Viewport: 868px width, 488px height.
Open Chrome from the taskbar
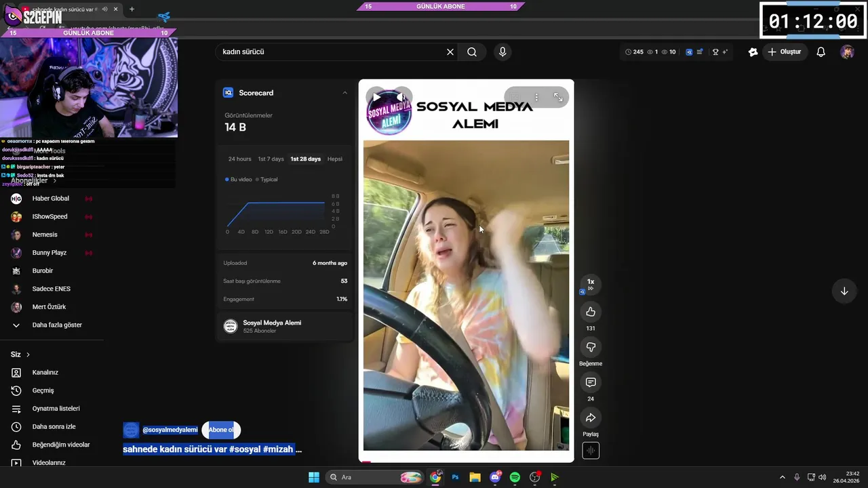click(x=435, y=477)
